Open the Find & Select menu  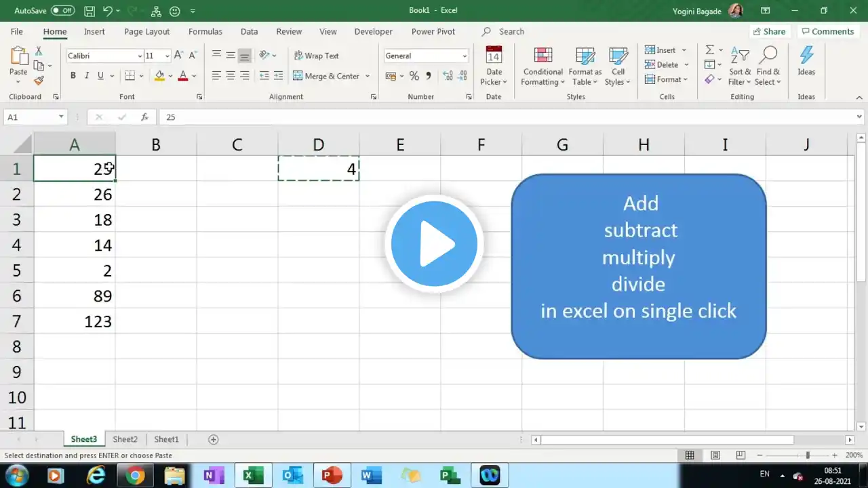(x=768, y=66)
